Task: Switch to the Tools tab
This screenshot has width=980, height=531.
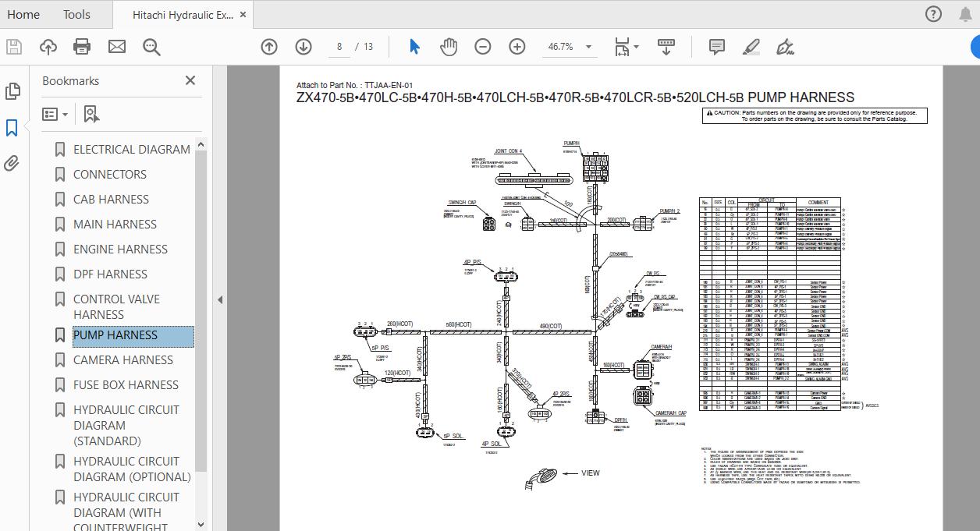Action: (x=76, y=14)
